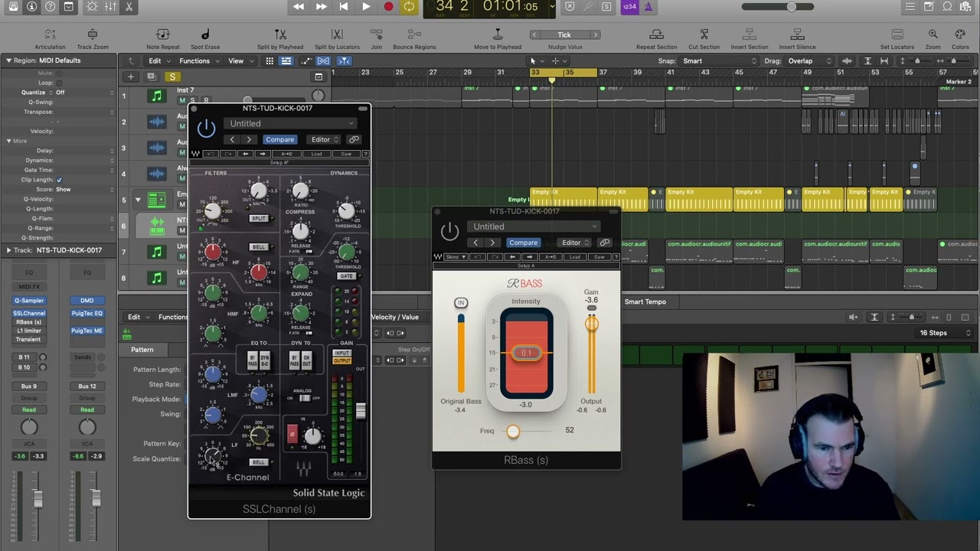
Task: Click the Track Zoom toolbar icon
Action: tap(93, 34)
